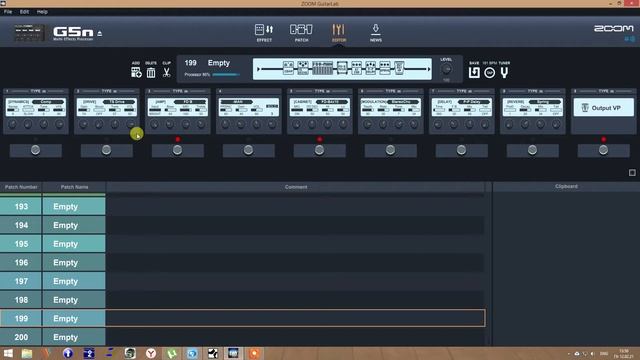Click the expand square icon above the clipboard

pos(632,173)
